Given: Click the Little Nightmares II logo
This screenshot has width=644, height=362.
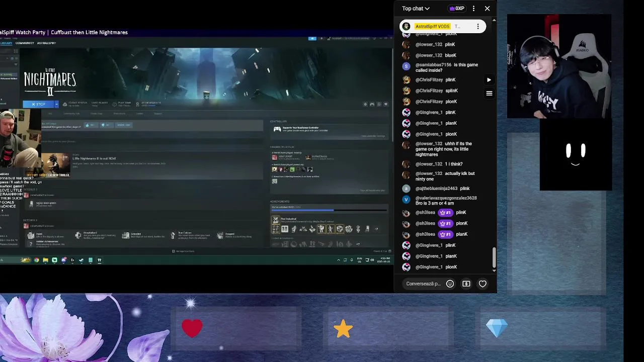Looking at the screenshot, I should [50, 81].
